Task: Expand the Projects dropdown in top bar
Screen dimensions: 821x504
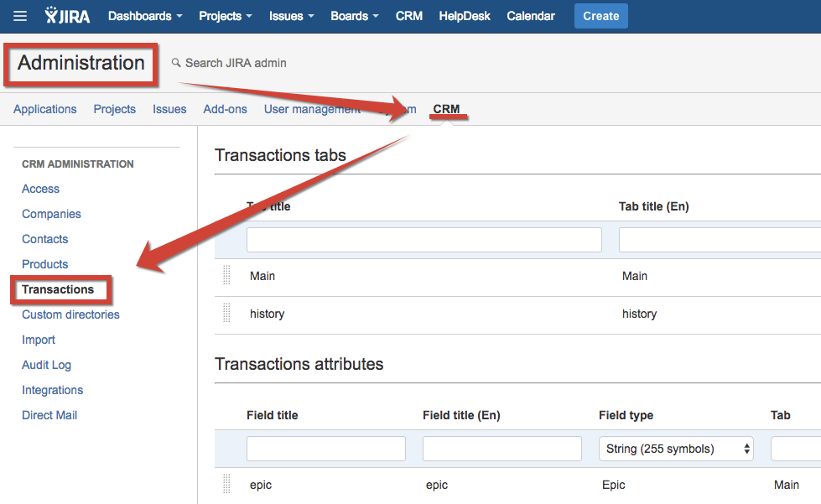Action: tap(226, 16)
